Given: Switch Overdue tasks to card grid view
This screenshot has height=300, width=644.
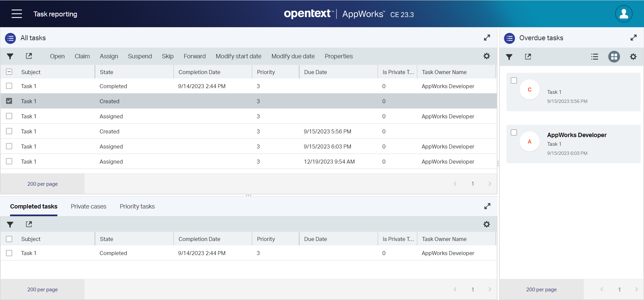Looking at the screenshot, I should pyautogui.click(x=614, y=57).
